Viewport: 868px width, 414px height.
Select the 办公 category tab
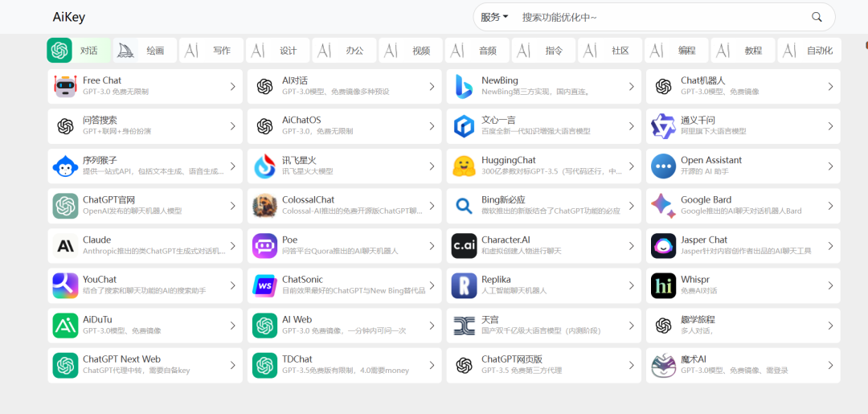344,51
